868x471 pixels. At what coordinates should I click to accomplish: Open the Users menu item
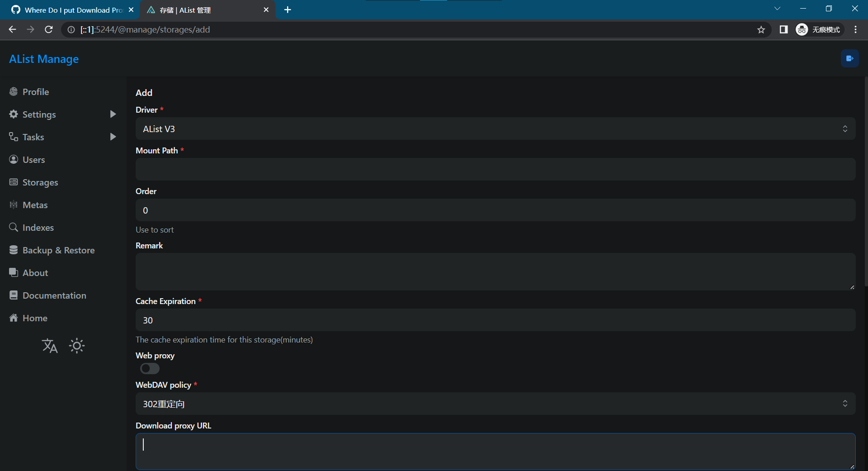(x=34, y=160)
